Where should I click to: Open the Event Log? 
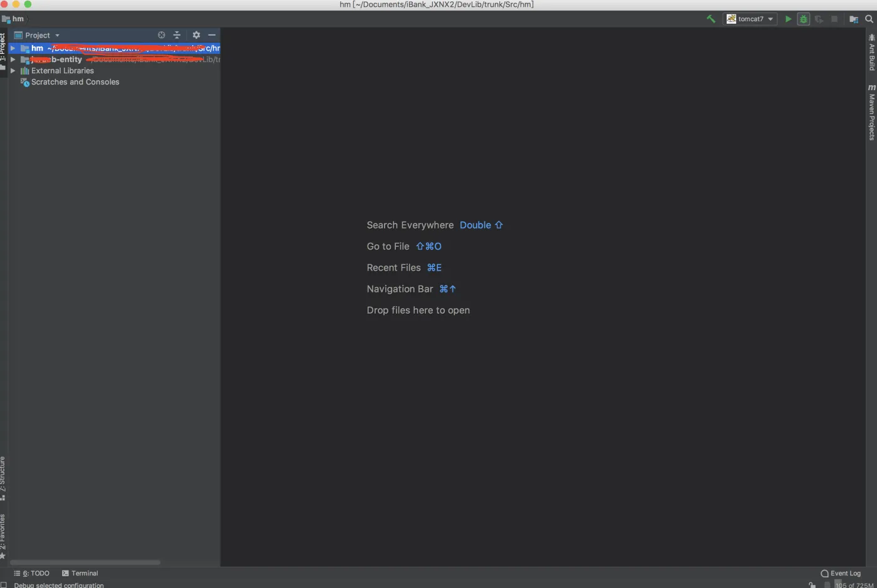click(x=841, y=573)
